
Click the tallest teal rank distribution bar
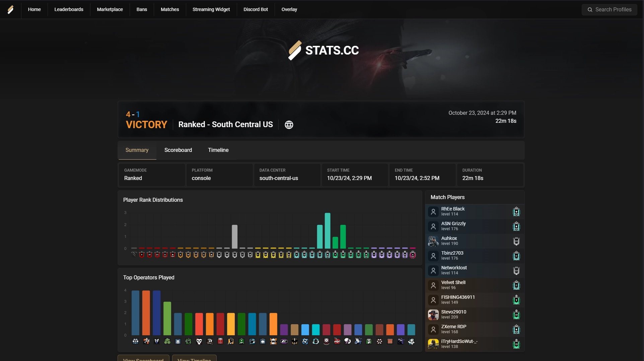tap(327, 231)
